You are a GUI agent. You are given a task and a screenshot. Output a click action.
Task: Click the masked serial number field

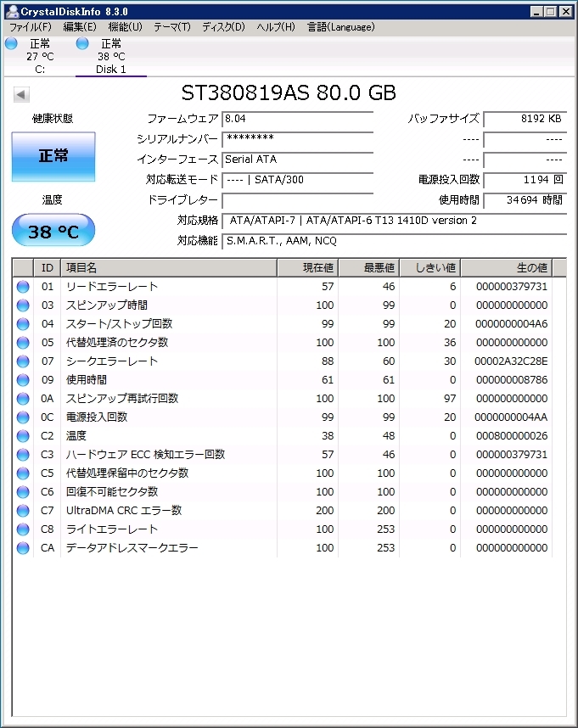click(298, 139)
